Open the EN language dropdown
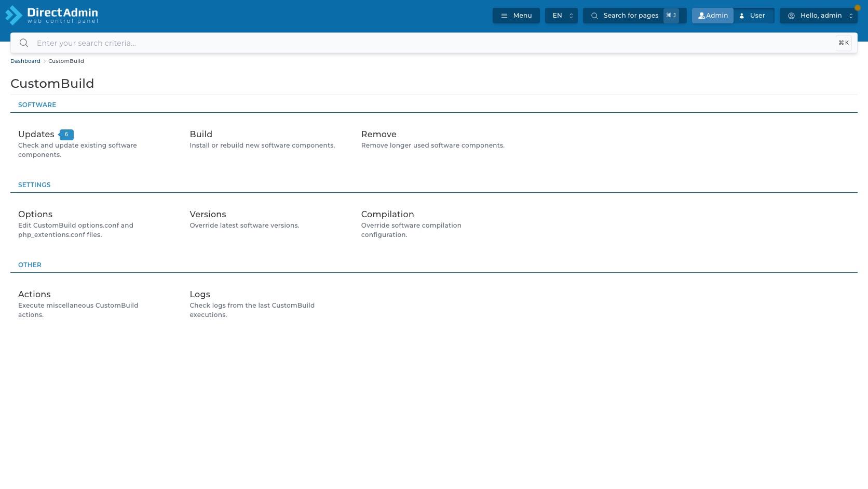The height and width of the screenshot is (489, 868). [561, 16]
